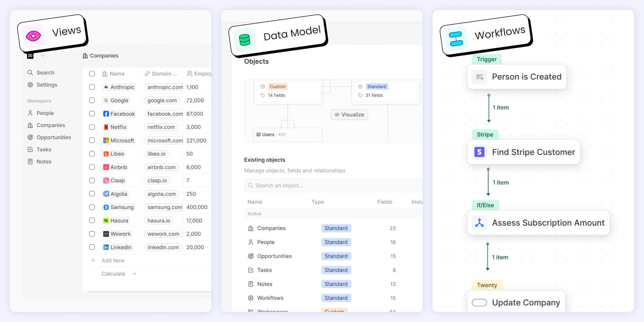This screenshot has width=644, height=322.
Task: Open the Calculate dropdown
Action: pos(118,273)
